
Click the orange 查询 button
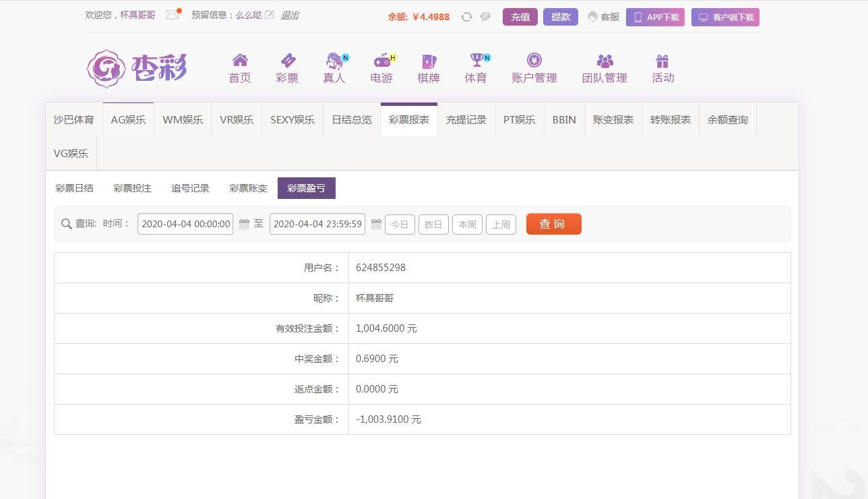pyautogui.click(x=553, y=224)
